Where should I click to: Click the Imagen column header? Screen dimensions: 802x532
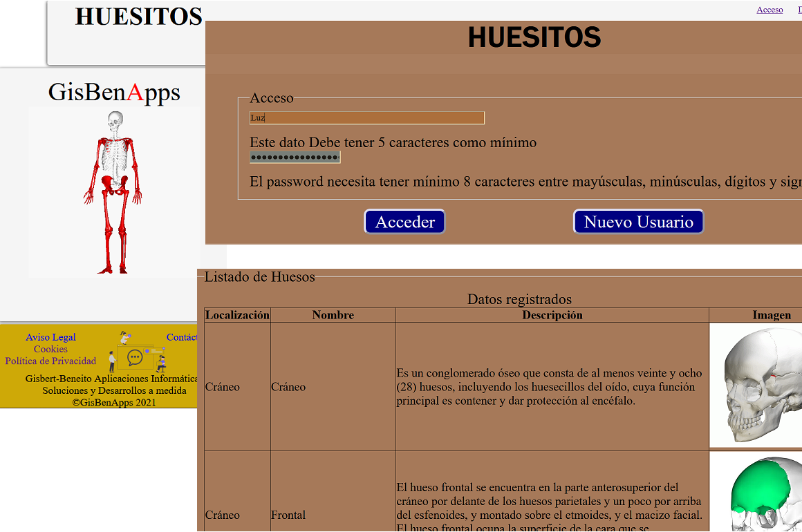tap(771, 315)
